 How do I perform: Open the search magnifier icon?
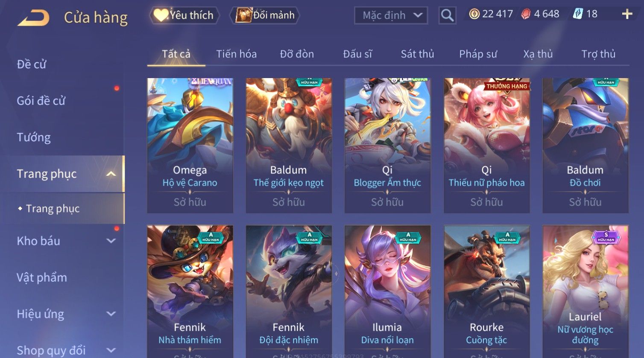[447, 15]
